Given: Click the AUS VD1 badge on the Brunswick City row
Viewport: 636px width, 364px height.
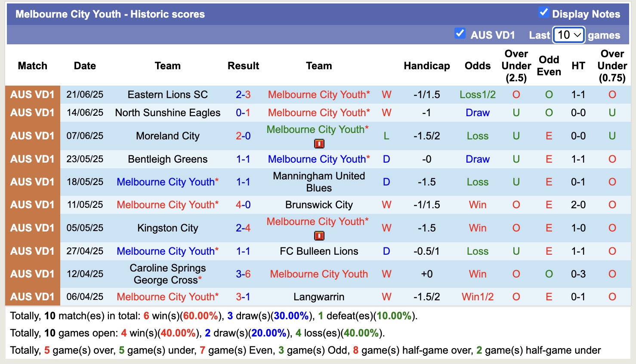Looking at the screenshot, I should click(32, 205).
